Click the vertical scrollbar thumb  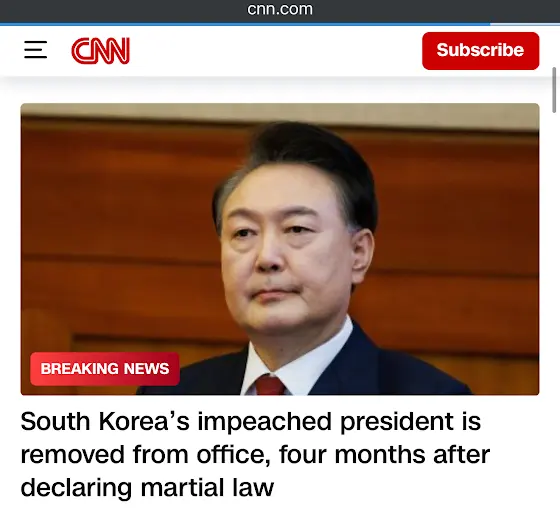(554, 90)
